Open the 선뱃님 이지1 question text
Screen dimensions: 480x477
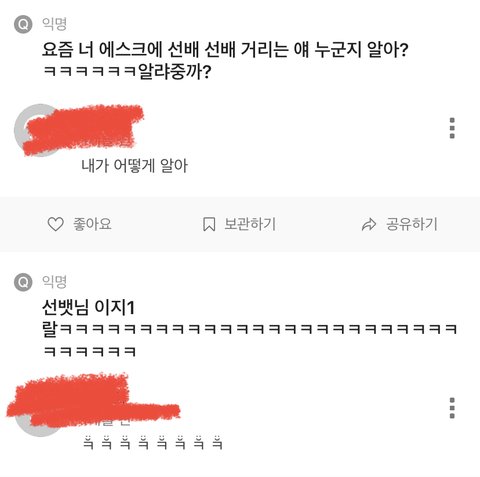pos(88,308)
